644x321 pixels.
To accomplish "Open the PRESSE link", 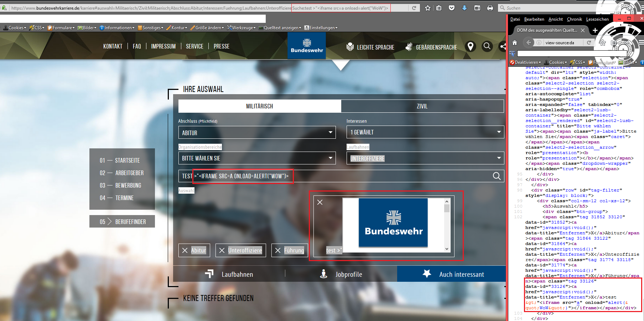I will 222,46.
